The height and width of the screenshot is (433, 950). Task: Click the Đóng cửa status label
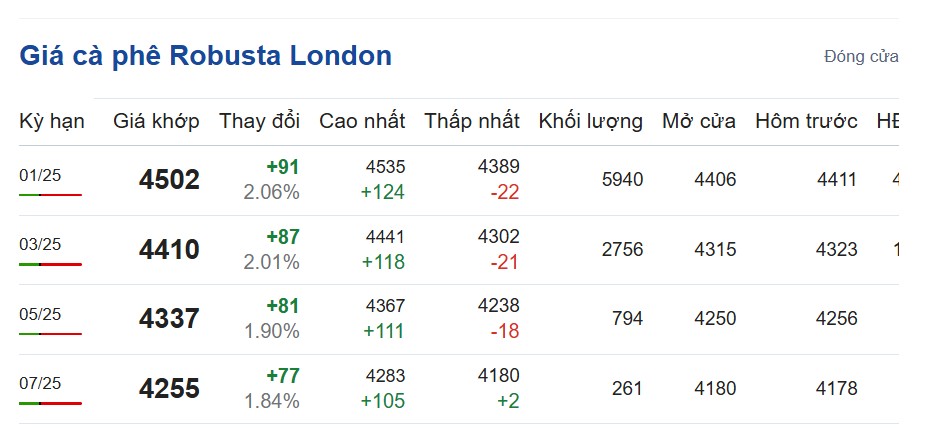(x=860, y=57)
